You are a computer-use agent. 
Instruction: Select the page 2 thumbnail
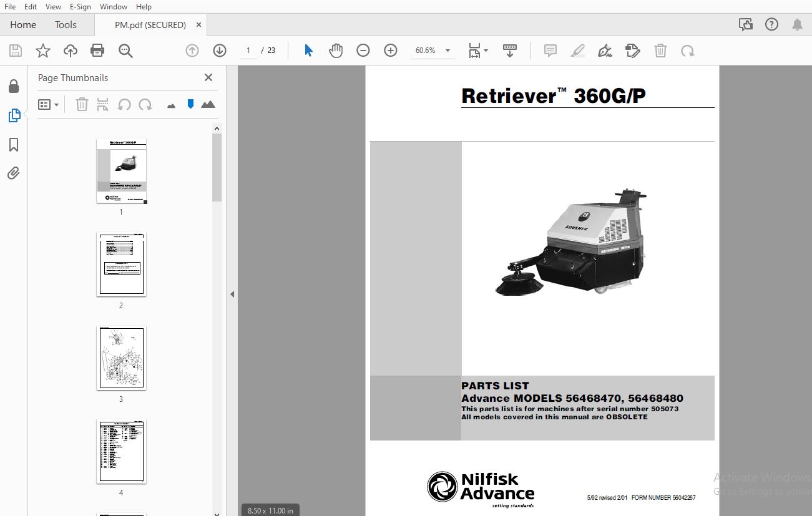click(121, 265)
